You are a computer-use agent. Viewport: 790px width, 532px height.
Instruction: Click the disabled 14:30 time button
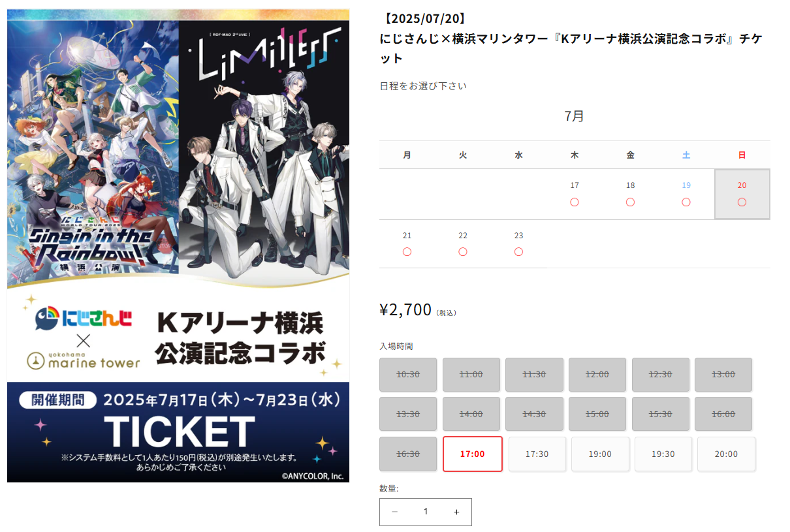click(534, 414)
